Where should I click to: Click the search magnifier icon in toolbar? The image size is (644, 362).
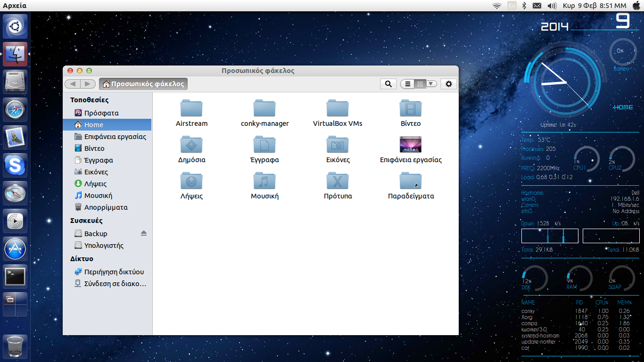tap(388, 84)
